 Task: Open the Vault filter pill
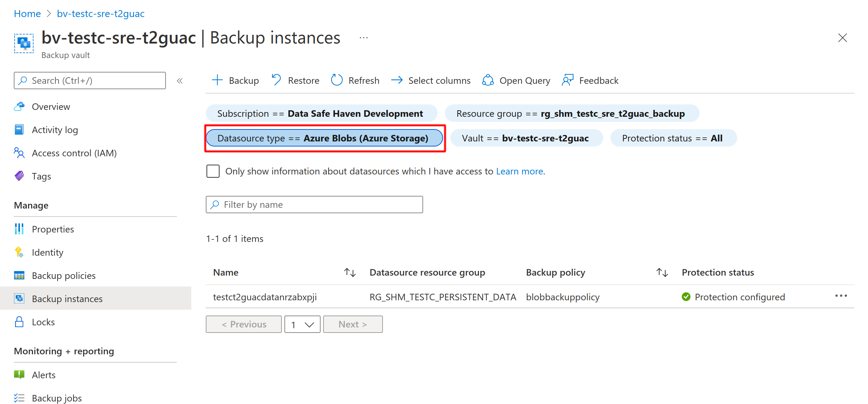coord(527,138)
